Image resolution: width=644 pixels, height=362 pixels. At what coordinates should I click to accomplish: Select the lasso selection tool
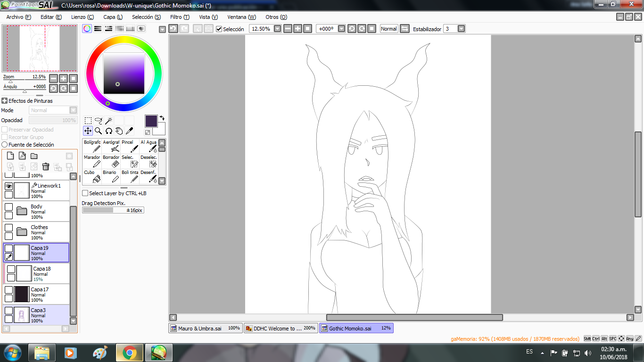(x=98, y=121)
